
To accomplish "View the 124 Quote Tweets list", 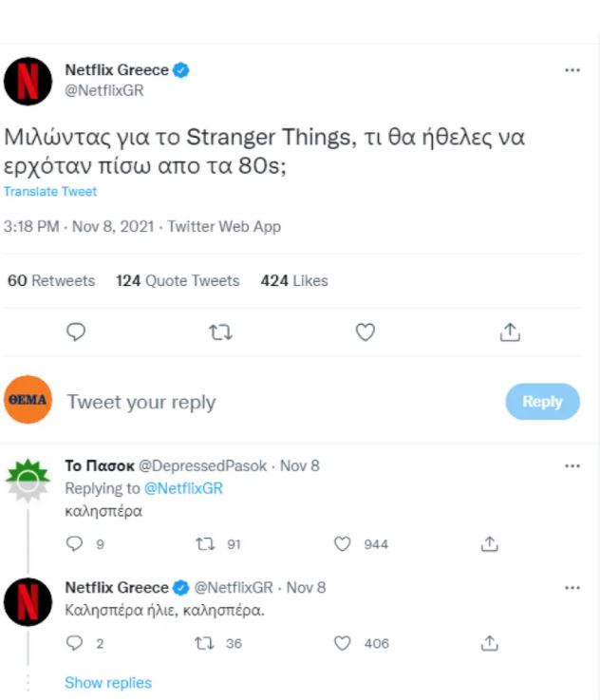I will click(x=178, y=281).
